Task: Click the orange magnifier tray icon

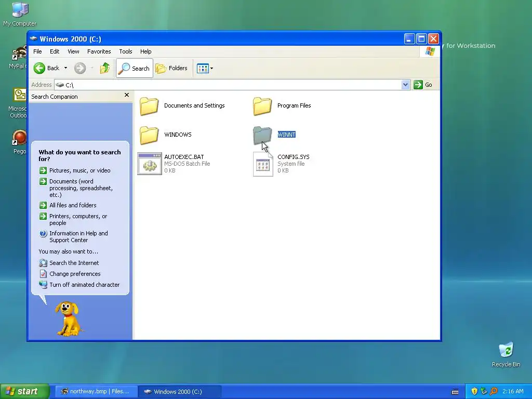Action: click(x=494, y=391)
